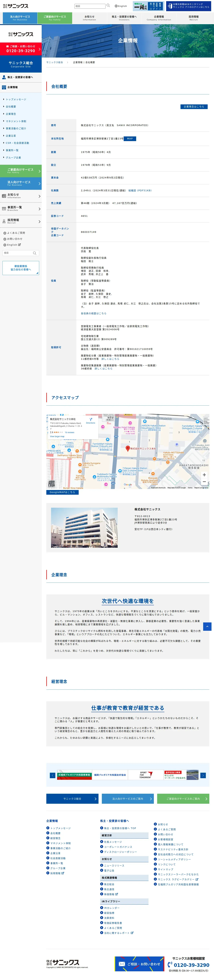Click the search magnifier icon in header

[108, 6]
